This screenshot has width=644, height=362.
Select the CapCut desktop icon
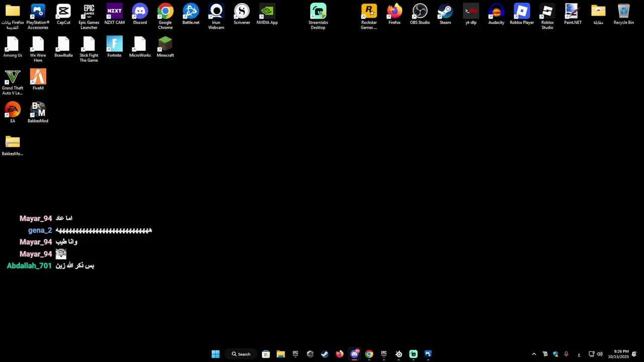tap(63, 14)
